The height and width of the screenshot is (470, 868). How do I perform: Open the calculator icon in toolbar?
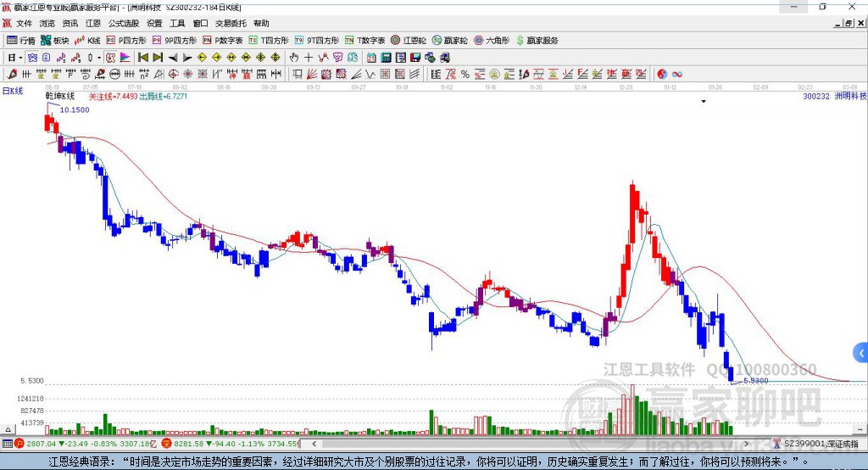point(387,58)
